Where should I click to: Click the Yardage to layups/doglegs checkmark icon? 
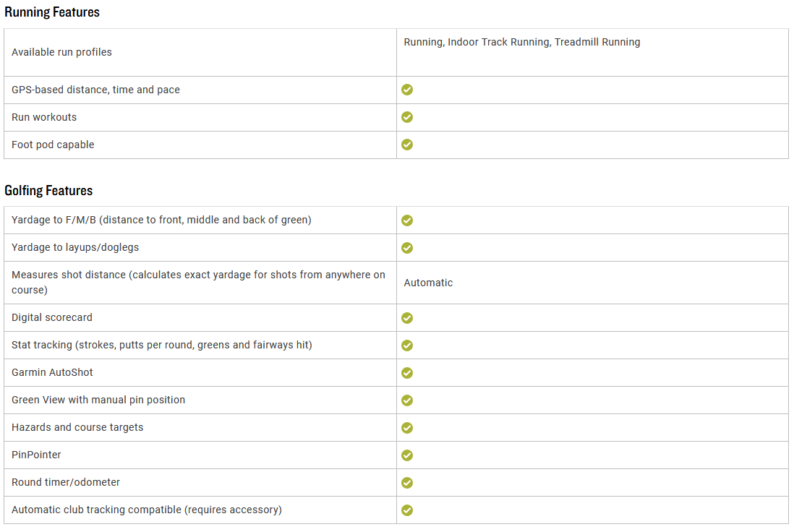pos(407,247)
